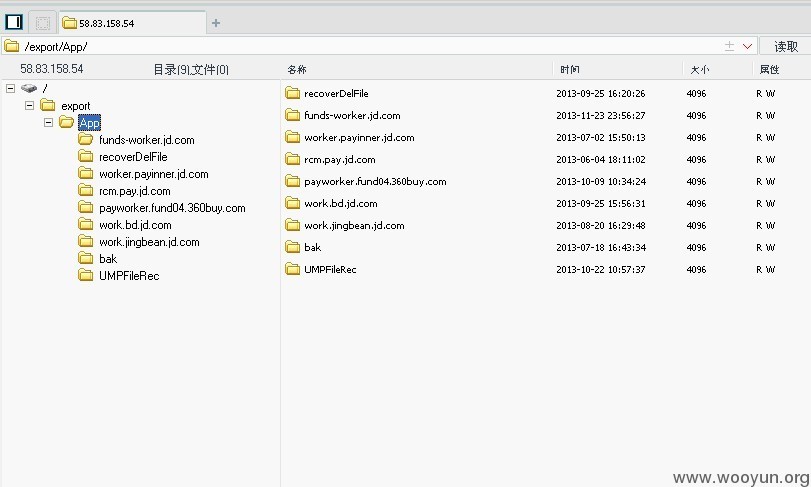Select the root drive icon in tree

(29, 88)
